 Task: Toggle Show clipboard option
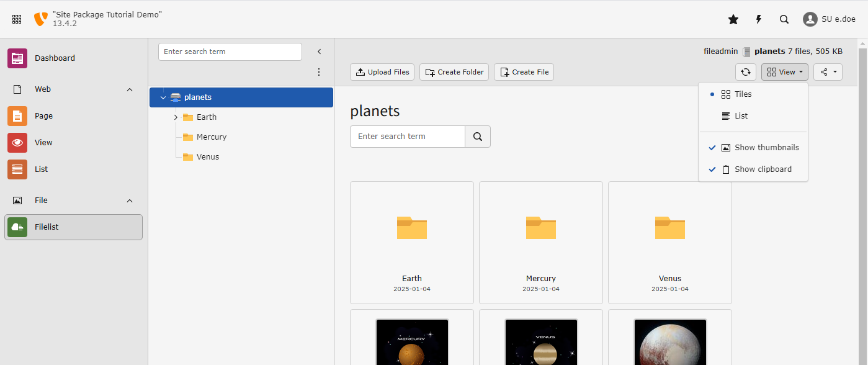(x=753, y=169)
